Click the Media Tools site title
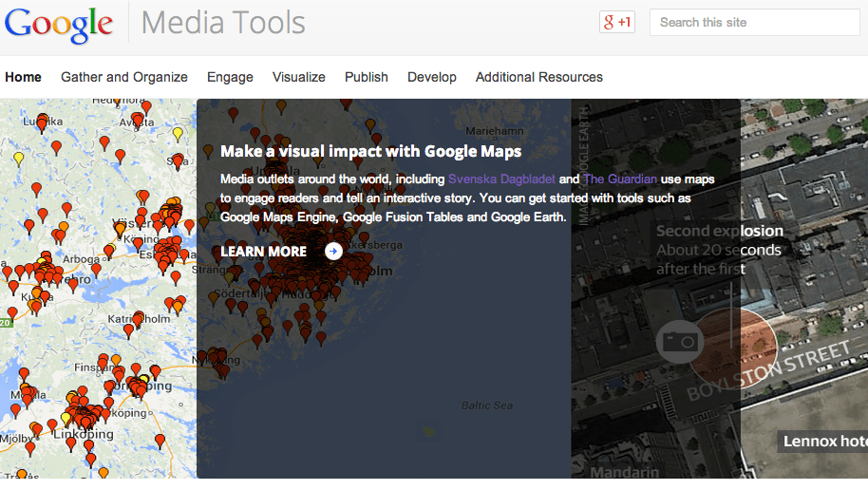Screen dimensions: 868x490 point(223,23)
